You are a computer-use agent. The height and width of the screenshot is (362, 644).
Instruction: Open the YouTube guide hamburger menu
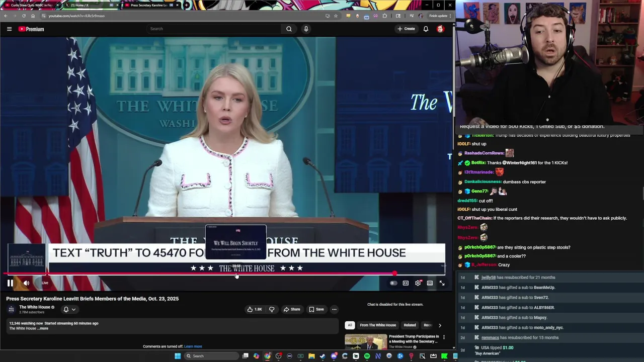point(9,29)
